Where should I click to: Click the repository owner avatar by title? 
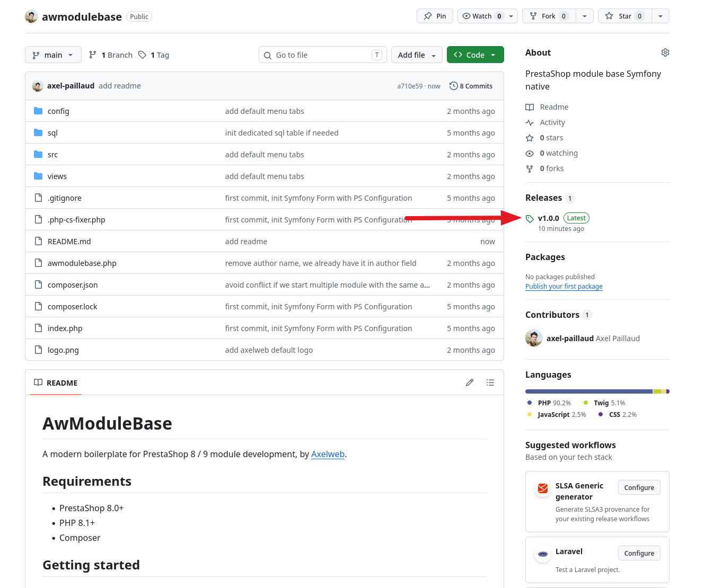coord(31,16)
